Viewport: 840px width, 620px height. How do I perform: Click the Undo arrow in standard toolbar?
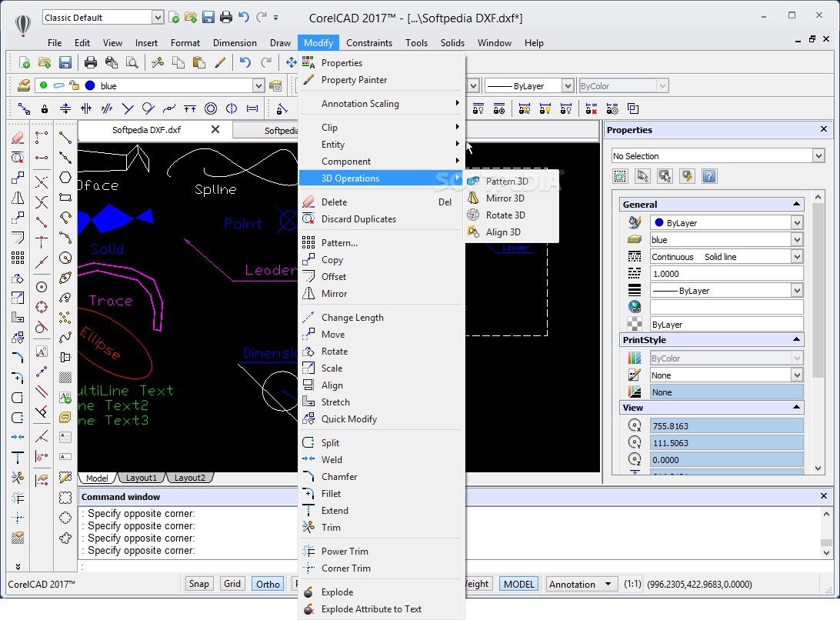[x=245, y=63]
